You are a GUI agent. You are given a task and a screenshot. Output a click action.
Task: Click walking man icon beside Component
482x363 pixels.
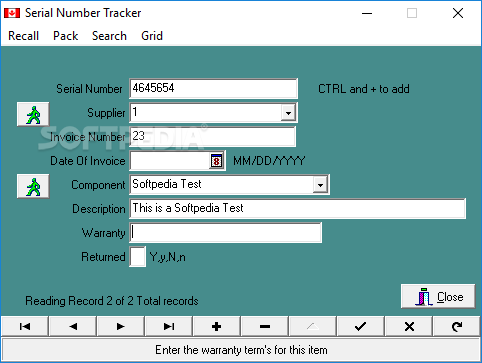click(33, 186)
